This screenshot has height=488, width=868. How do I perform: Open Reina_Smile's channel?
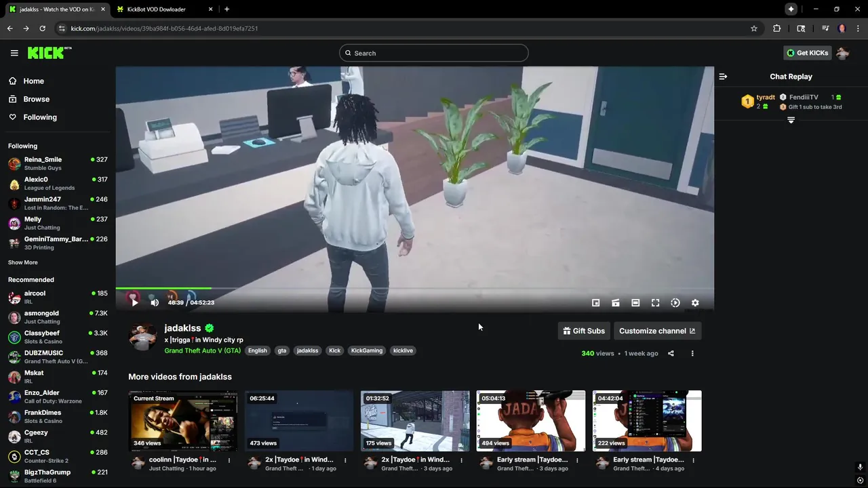(x=58, y=163)
